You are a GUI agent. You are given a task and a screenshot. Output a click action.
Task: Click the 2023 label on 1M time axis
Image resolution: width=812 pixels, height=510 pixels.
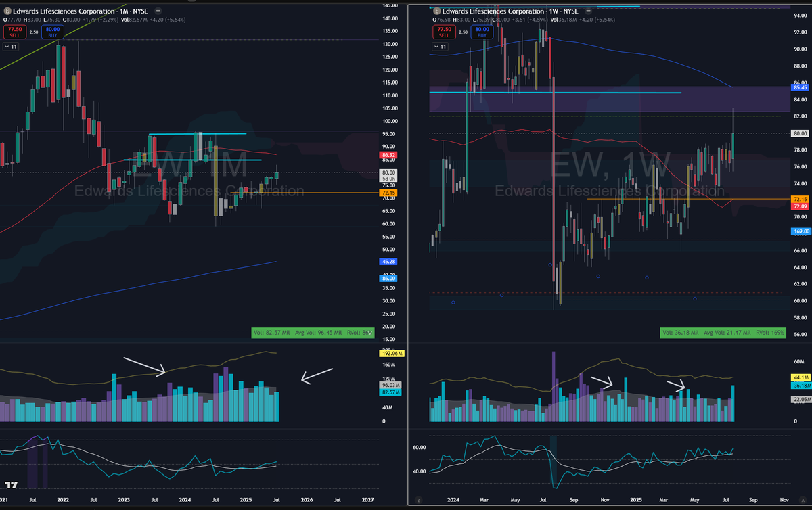[122, 500]
